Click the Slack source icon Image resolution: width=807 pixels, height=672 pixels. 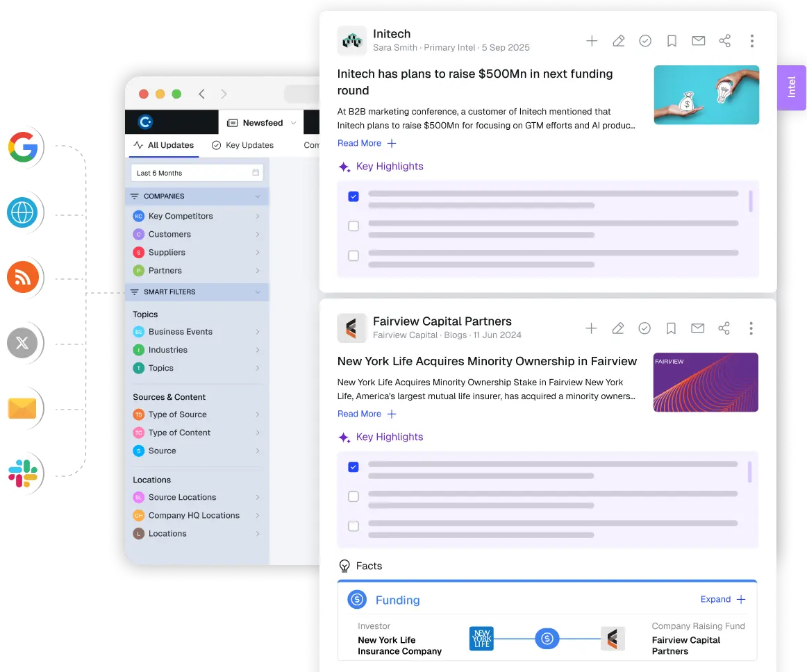click(23, 473)
